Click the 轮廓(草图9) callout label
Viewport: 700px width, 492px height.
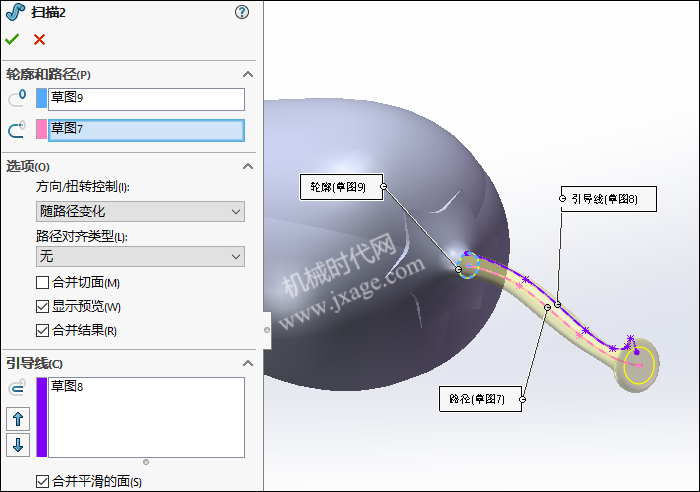(x=342, y=187)
